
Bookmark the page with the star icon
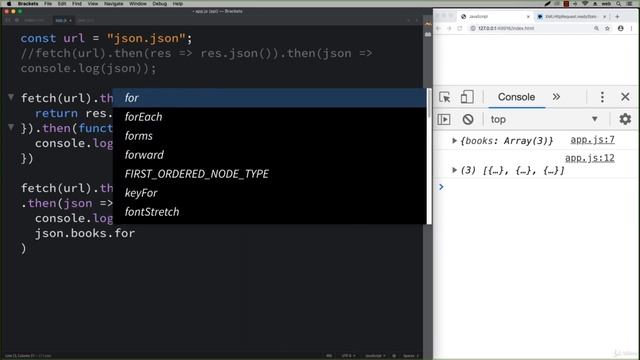click(607, 29)
